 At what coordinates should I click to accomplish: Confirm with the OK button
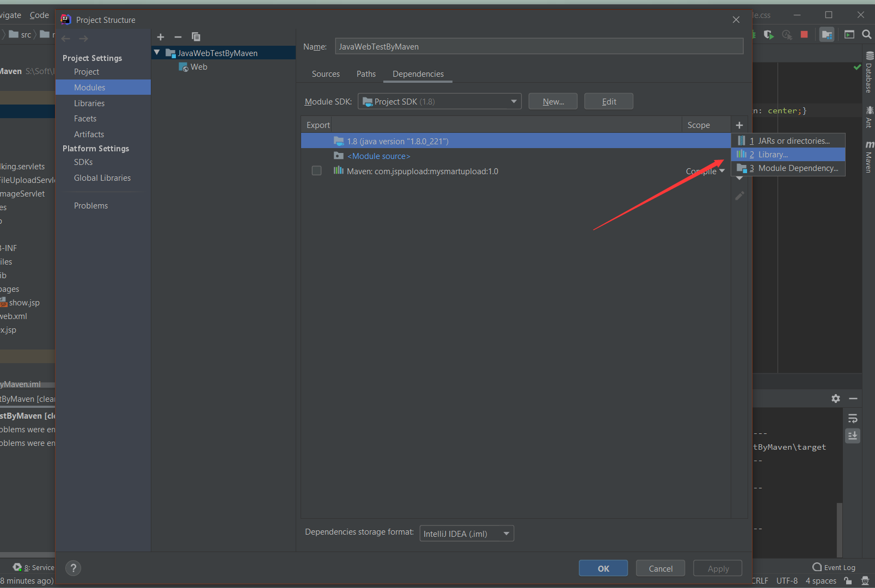click(x=603, y=568)
